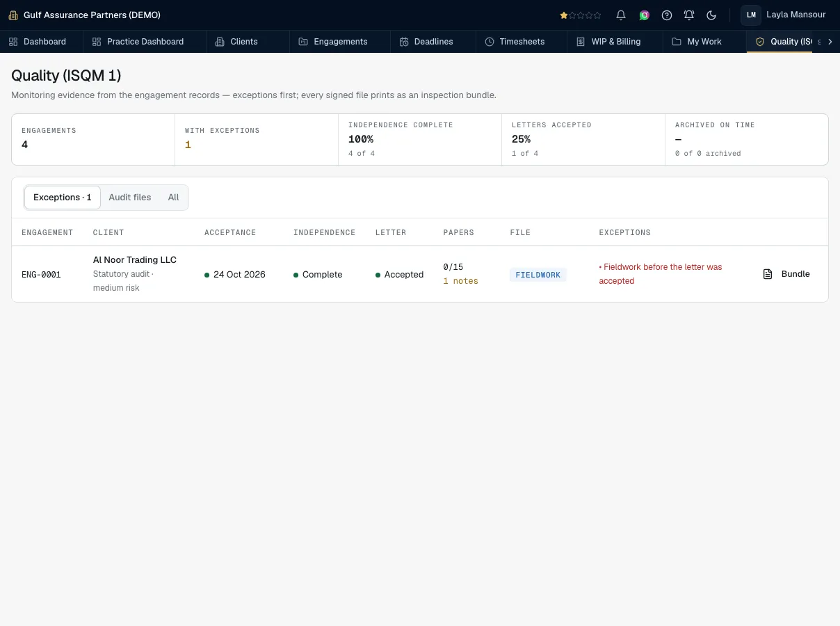Click the Engagements tab folder icon
The image size is (840, 626).
303,42
